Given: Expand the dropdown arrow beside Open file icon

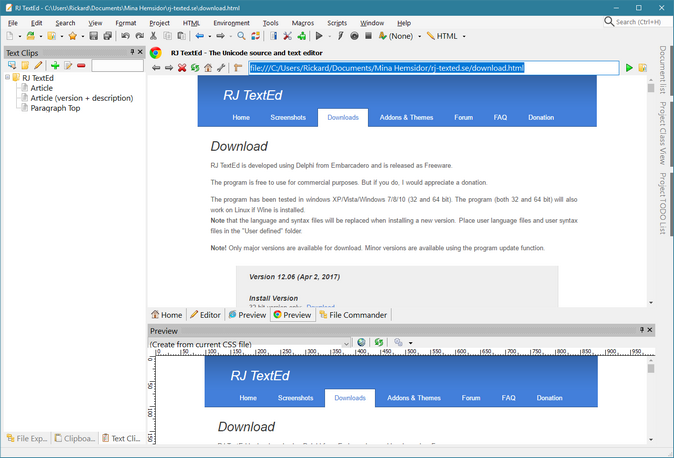Looking at the screenshot, I should click(x=40, y=37).
